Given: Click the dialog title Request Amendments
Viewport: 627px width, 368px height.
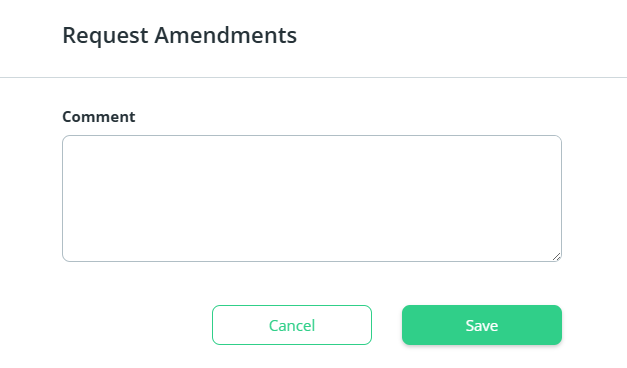Looking at the screenshot, I should tap(180, 35).
